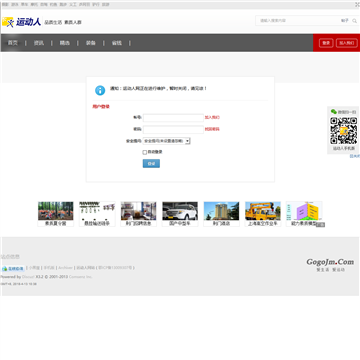Click the 上海高空作业车 caption
Viewport: 360px width, 360px height.
coord(263,223)
